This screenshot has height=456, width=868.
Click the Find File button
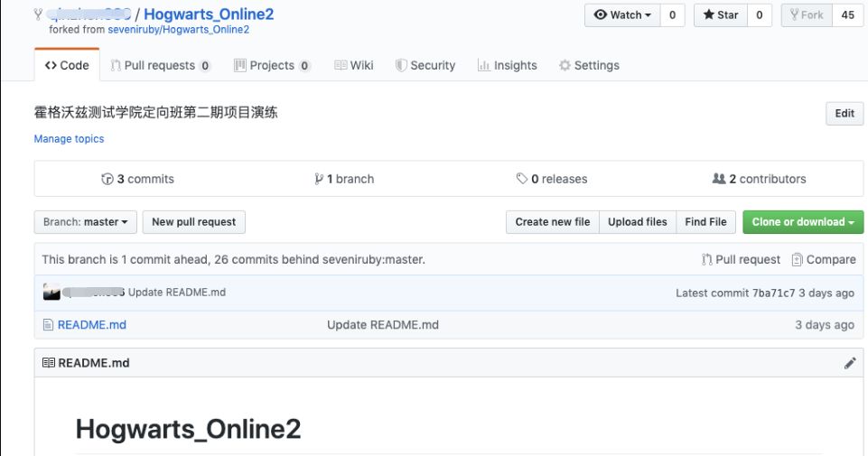click(x=705, y=222)
